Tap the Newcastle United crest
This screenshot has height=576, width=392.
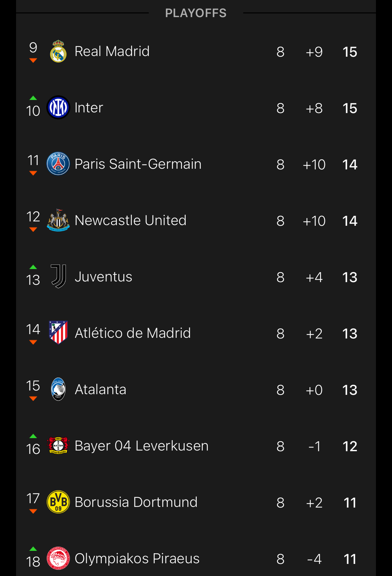58,220
